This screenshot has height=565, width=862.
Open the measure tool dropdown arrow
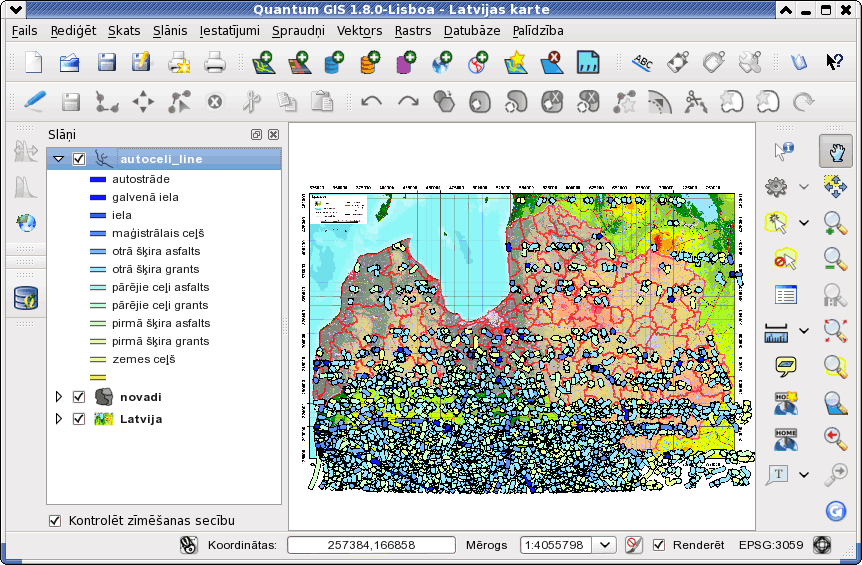804,330
